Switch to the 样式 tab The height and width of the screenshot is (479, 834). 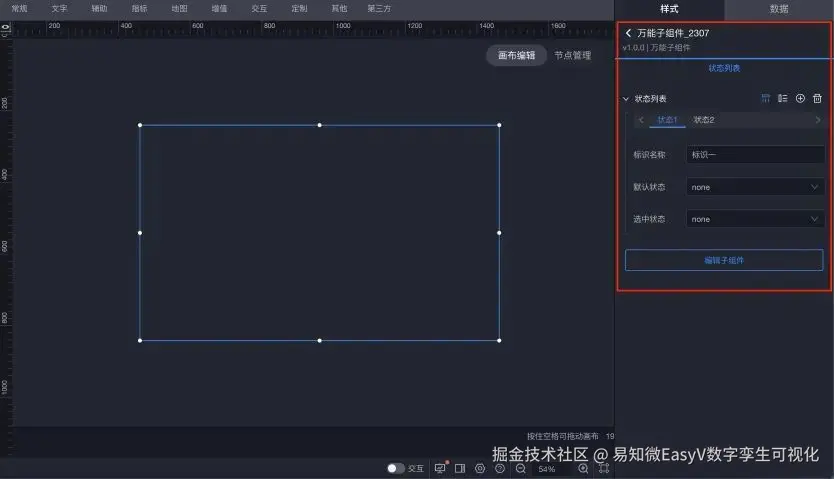(x=669, y=9)
